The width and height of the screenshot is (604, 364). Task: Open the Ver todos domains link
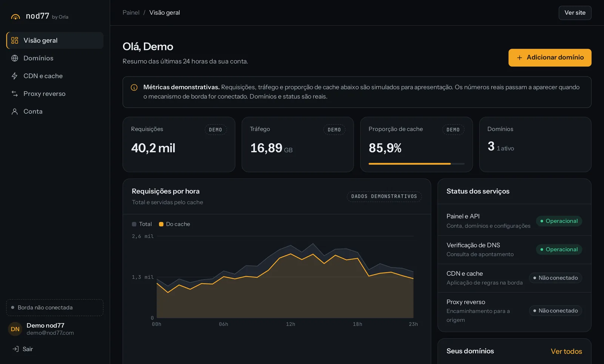pyautogui.click(x=566, y=351)
